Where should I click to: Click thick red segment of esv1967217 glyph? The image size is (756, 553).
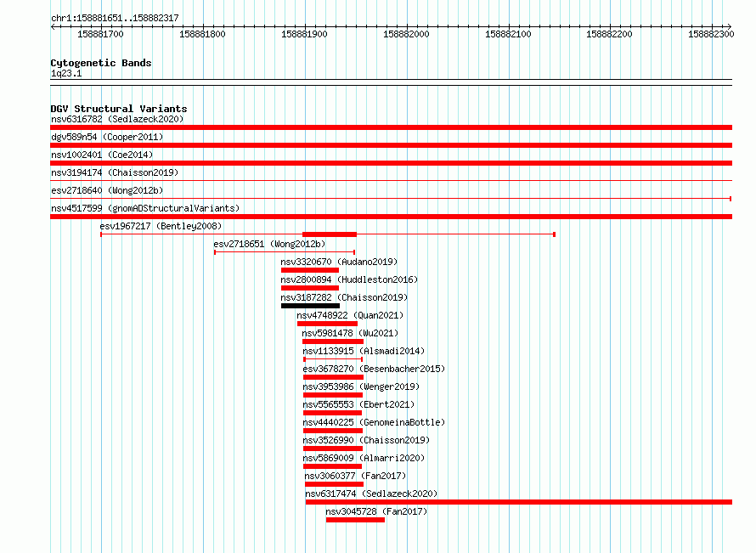click(330, 234)
